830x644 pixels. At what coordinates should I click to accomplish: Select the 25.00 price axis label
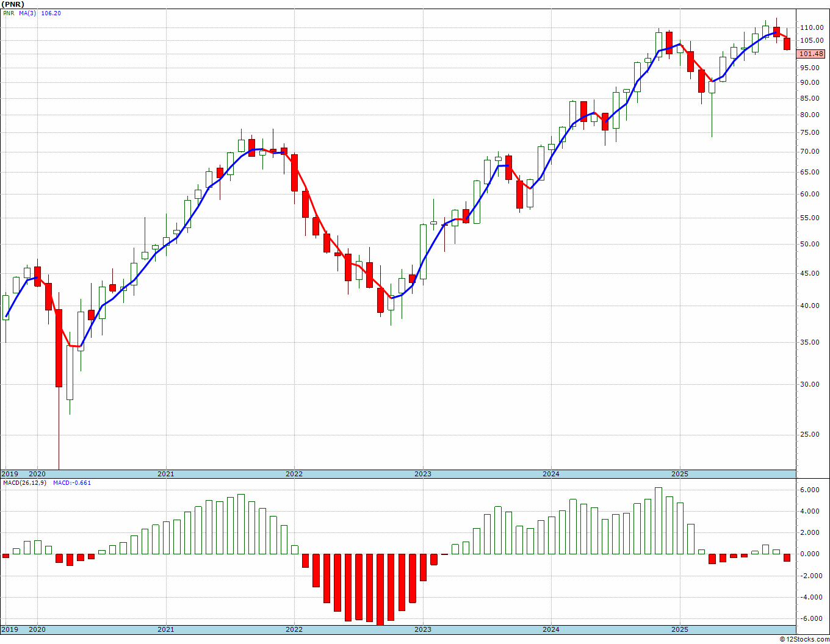(810, 435)
